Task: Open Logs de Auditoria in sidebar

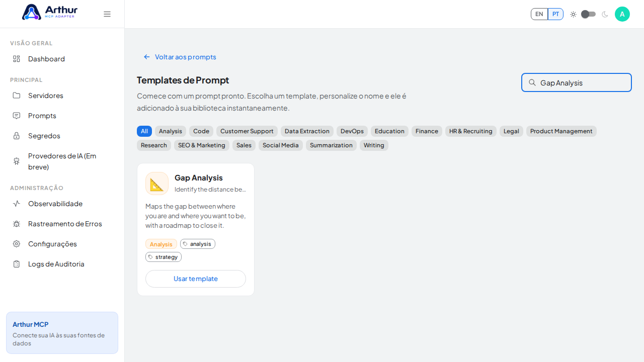Action: pos(62,264)
